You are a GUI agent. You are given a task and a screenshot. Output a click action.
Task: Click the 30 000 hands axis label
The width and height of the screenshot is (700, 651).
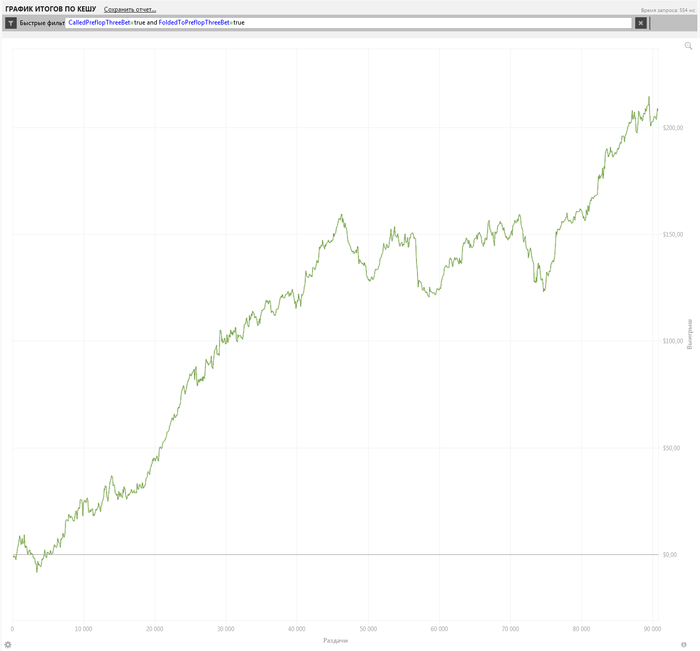tap(226, 629)
